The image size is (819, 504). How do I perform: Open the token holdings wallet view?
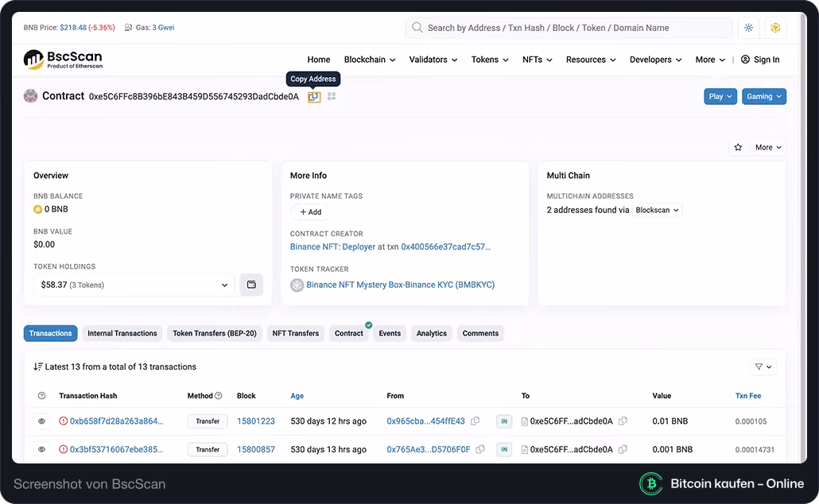coord(251,285)
